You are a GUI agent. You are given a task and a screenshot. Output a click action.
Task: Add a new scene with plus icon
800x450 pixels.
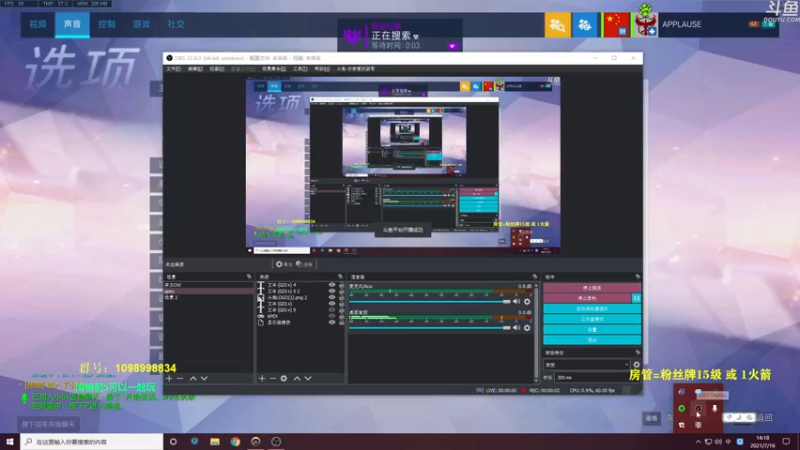(x=169, y=379)
